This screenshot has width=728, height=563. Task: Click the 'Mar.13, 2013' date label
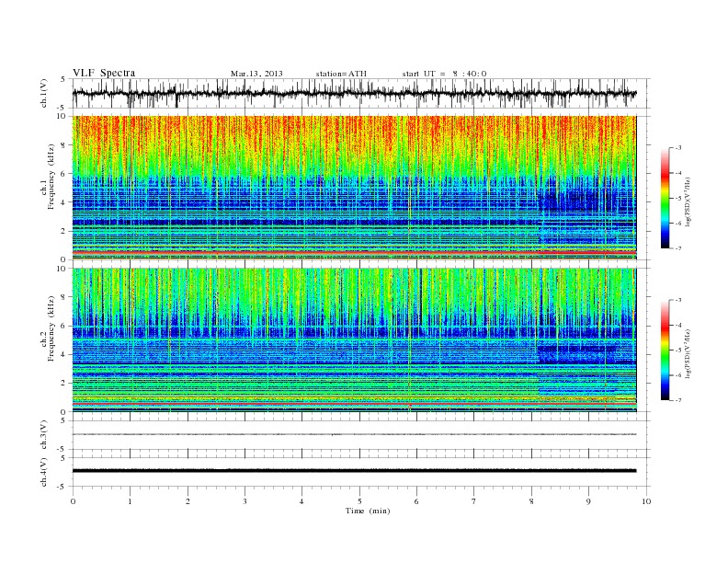click(256, 74)
